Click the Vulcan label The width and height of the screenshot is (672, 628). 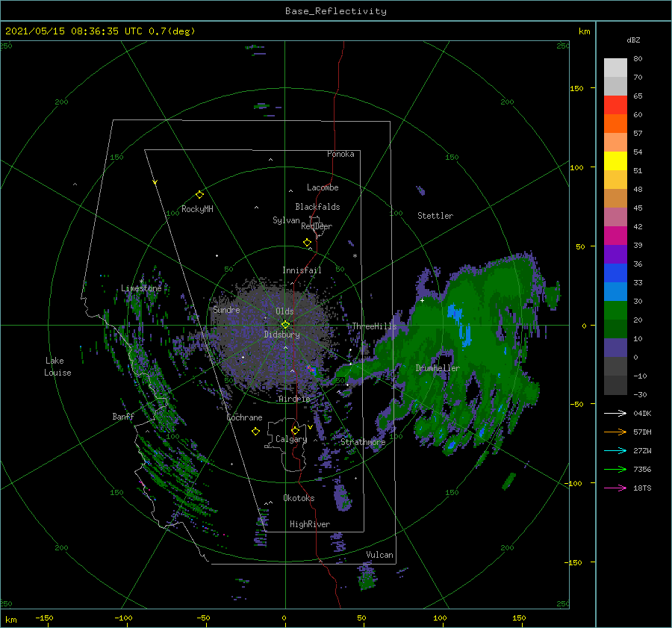379,555
